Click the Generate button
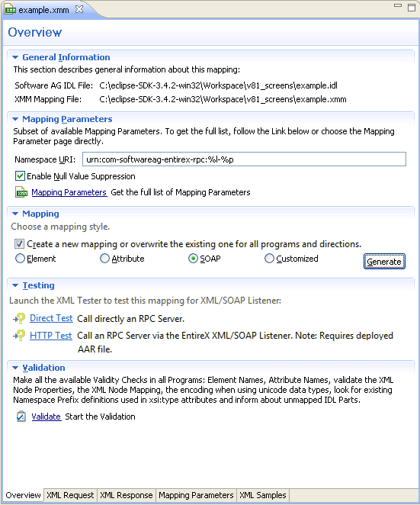This screenshot has width=420, height=505. click(384, 261)
